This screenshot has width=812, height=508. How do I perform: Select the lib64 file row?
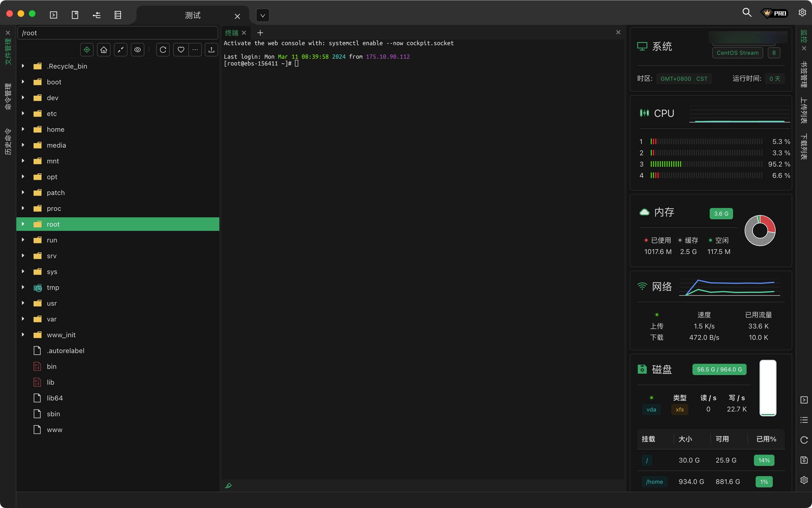pyautogui.click(x=118, y=398)
